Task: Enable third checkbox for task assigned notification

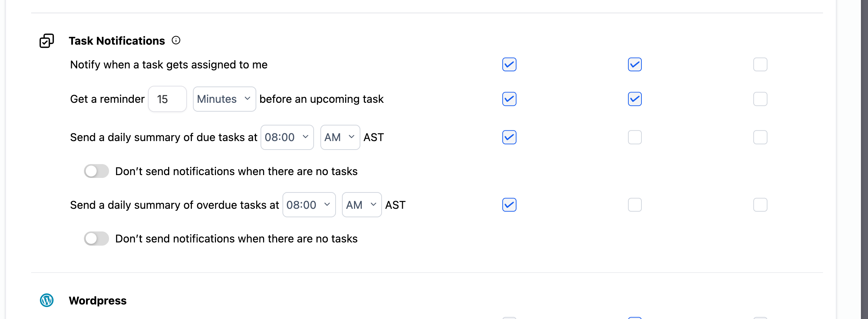Action: pyautogui.click(x=760, y=65)
